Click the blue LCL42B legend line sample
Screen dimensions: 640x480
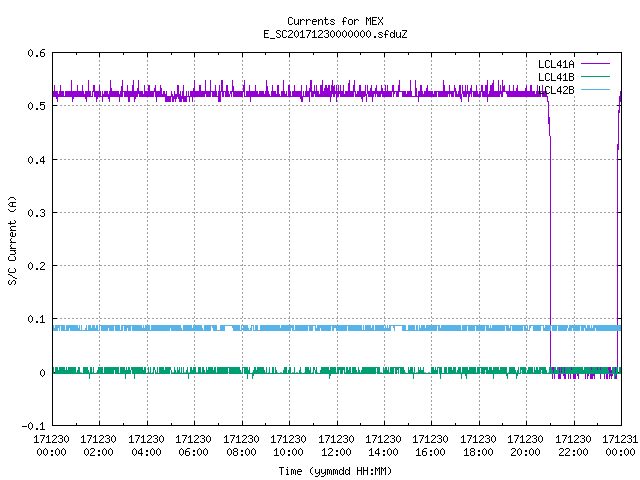click(x=595, y=89)
